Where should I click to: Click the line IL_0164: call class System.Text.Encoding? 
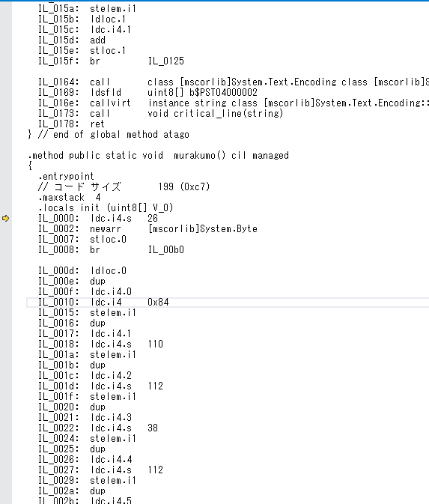pyautogui.click(x=234, y=82)
